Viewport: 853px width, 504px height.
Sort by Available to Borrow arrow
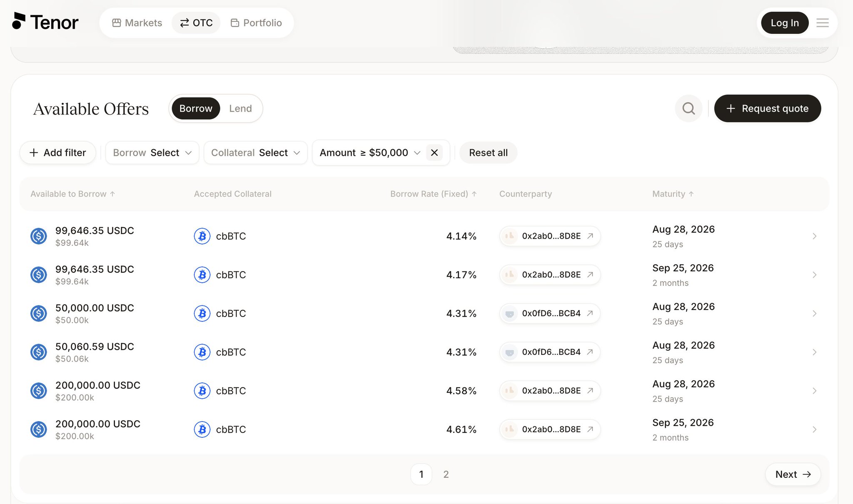click(x=112, y=194)
